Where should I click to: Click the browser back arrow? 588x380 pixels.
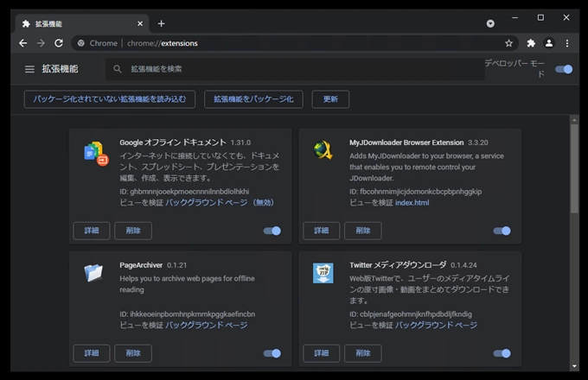tap(22, 43)
